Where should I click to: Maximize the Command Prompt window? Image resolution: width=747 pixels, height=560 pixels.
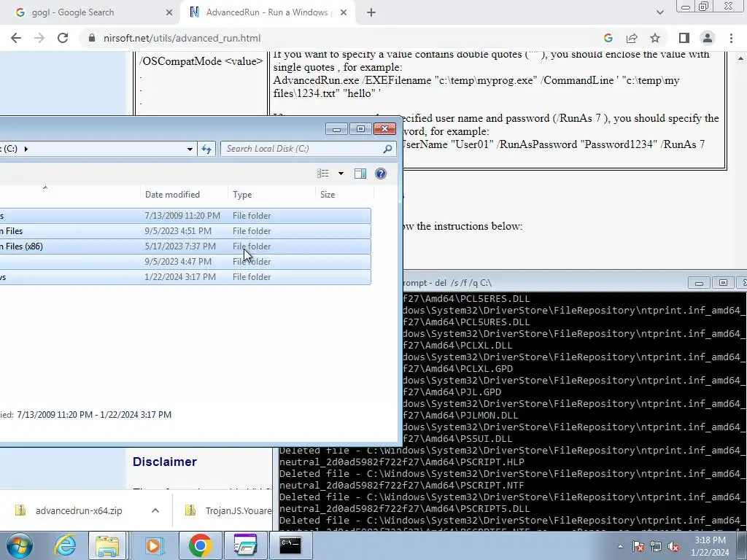723,283
